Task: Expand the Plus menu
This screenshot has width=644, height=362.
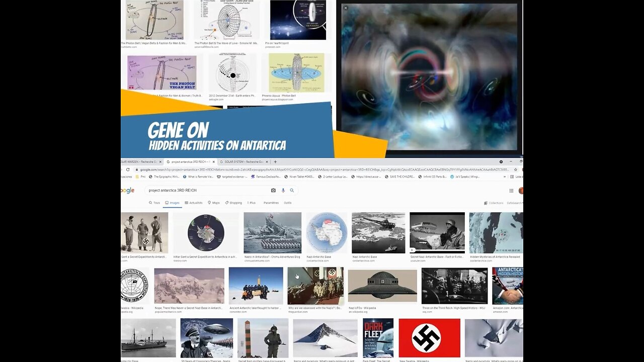Action: click(x=251, y=203)
